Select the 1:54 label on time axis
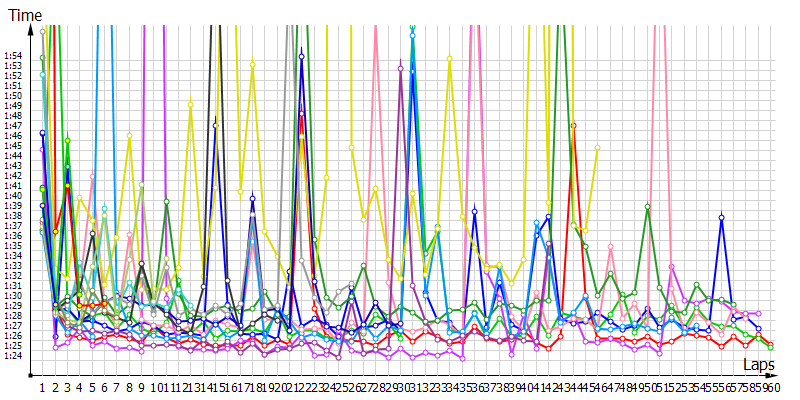This screenshot has width=800, height=400. (13, 56)
